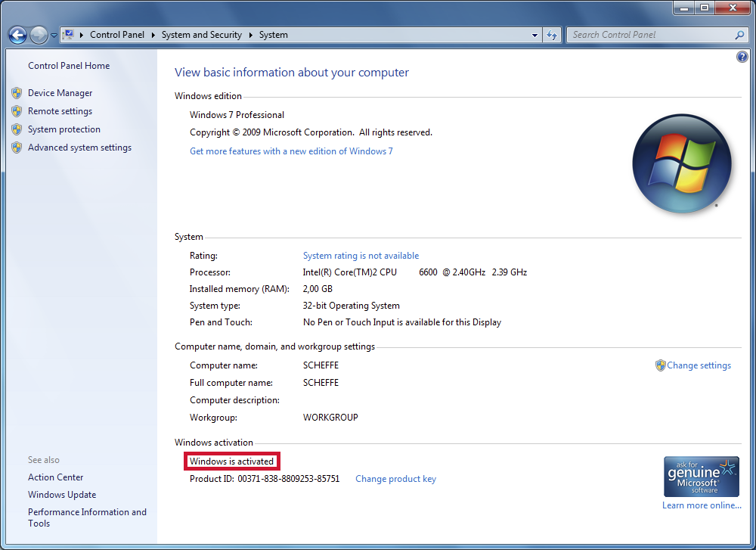
Task: Click Change settings link
Action: [x=699, y=365]
